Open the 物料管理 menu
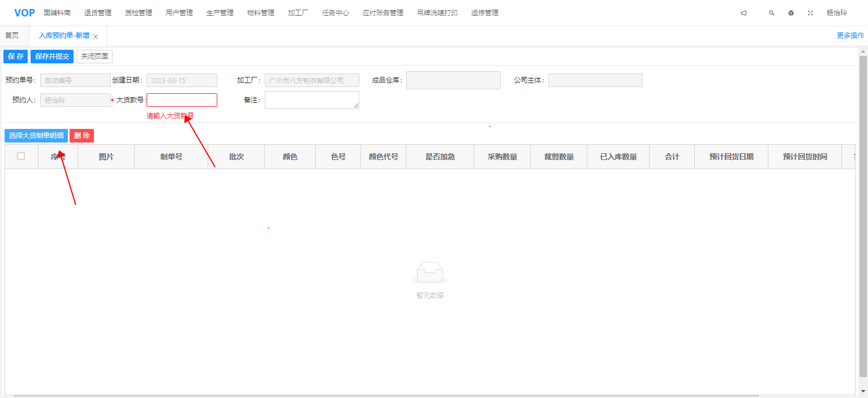Image resolution: width=868 pixels, height=398 pixels. click(260, 13)
